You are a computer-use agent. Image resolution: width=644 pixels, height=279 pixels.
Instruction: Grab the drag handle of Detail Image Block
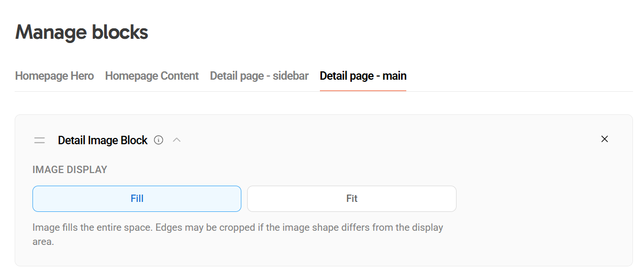point(39,141)
